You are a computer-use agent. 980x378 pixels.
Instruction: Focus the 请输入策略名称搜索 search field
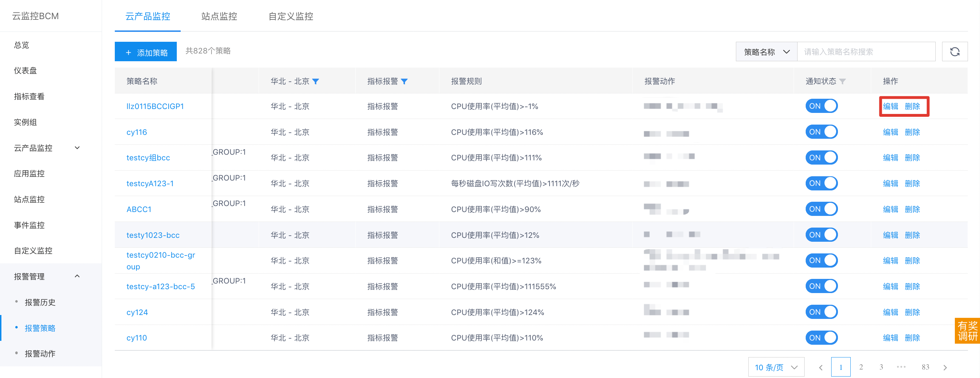pos(866,52)
